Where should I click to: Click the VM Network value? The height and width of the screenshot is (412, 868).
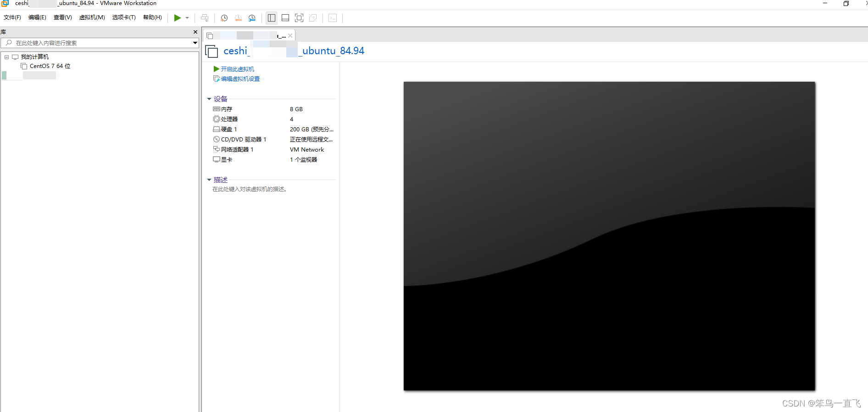coord(307,150)
